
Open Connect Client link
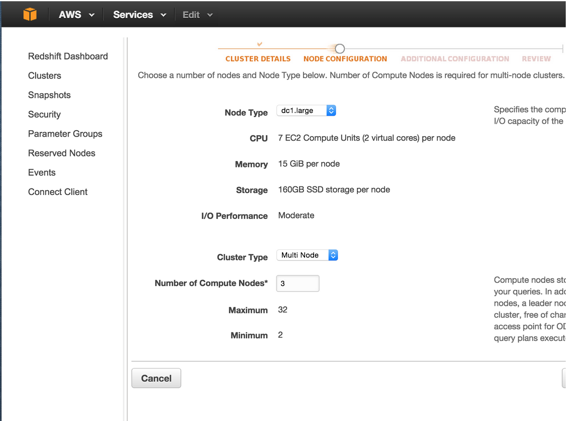pyautogui.click(x=58, y=192)
